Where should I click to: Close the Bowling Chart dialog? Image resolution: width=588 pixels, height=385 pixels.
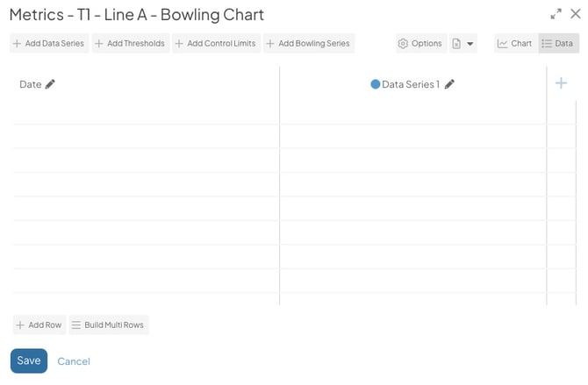click(576, 14)
